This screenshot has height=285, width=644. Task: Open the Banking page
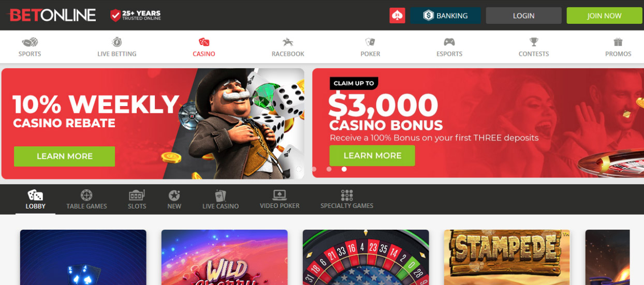445,16
